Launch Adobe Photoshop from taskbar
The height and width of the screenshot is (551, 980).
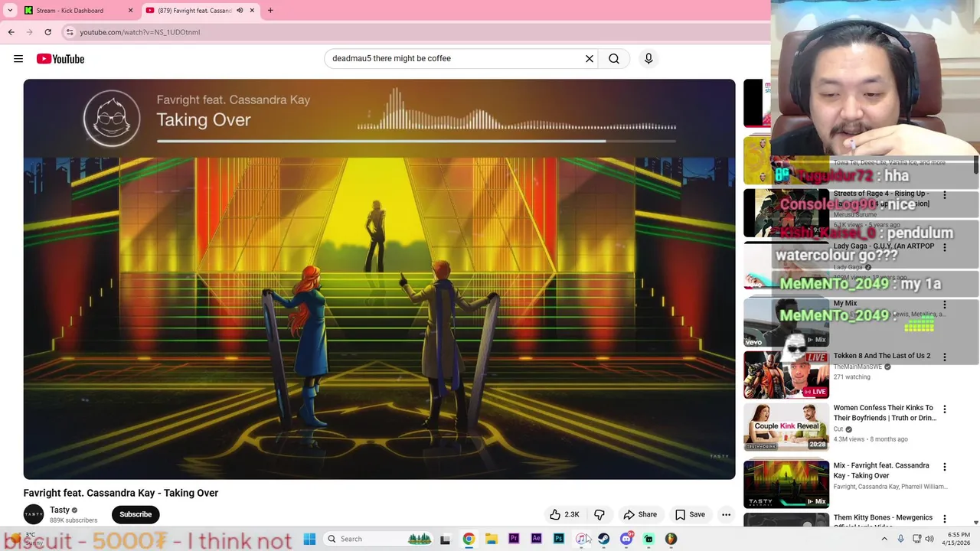[x=559, y=539]
